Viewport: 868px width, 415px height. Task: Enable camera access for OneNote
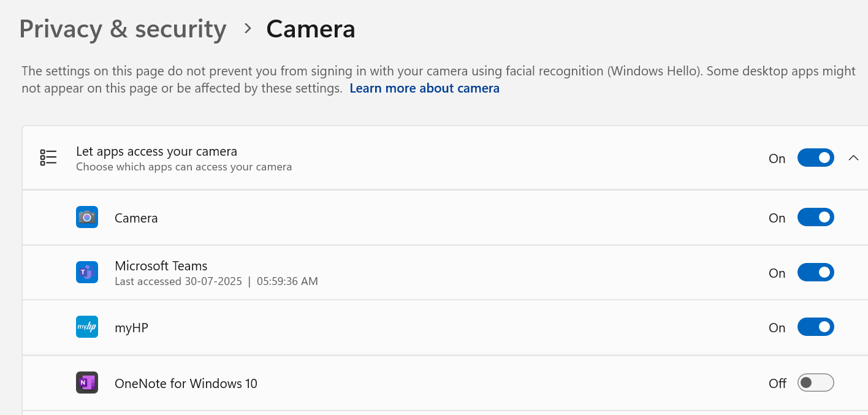(x=815, y=383)
